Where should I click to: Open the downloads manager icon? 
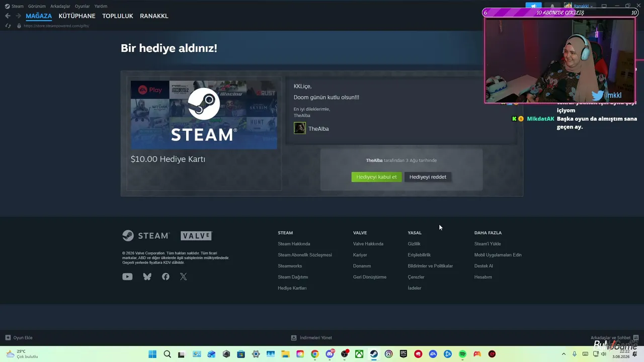click(x=294, y=338)
